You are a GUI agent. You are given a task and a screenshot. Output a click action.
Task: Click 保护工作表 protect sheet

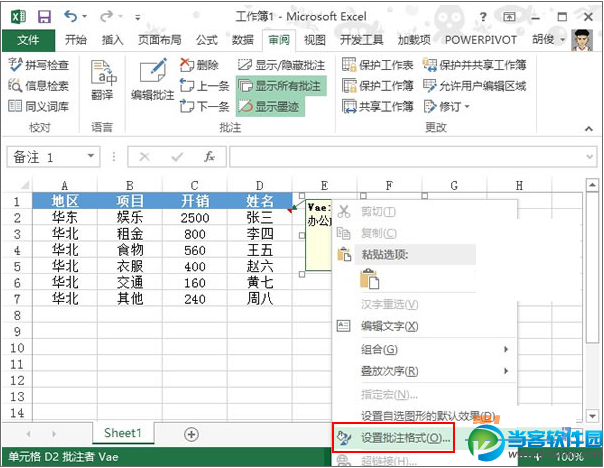pyautogui.click(x=378, y=65)
